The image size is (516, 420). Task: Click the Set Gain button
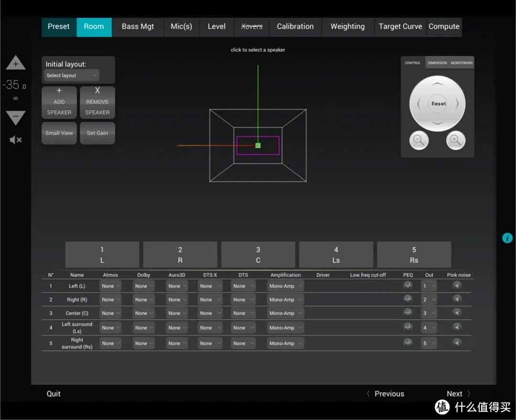click(97, 133)
